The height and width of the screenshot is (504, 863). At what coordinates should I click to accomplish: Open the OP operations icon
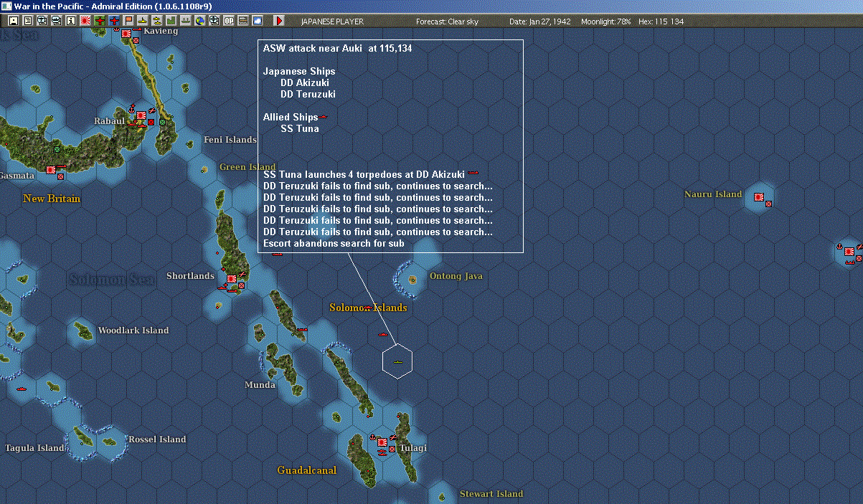tap(228, 21)
